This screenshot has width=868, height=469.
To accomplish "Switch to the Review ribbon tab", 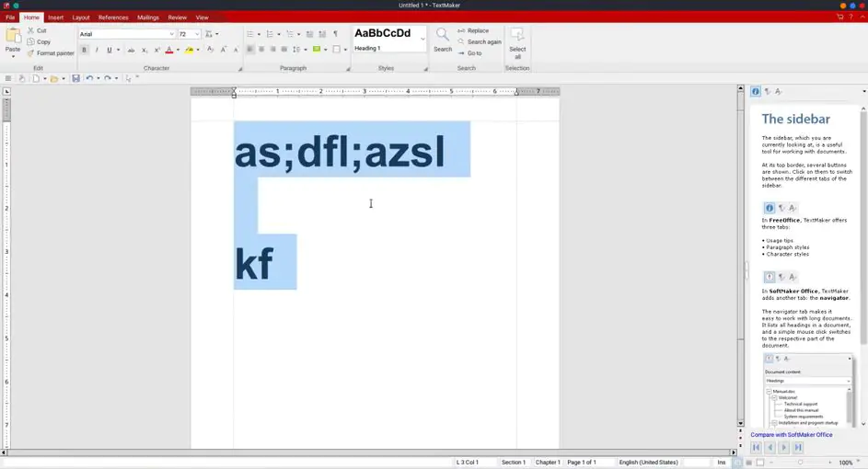I will (177, 17).
